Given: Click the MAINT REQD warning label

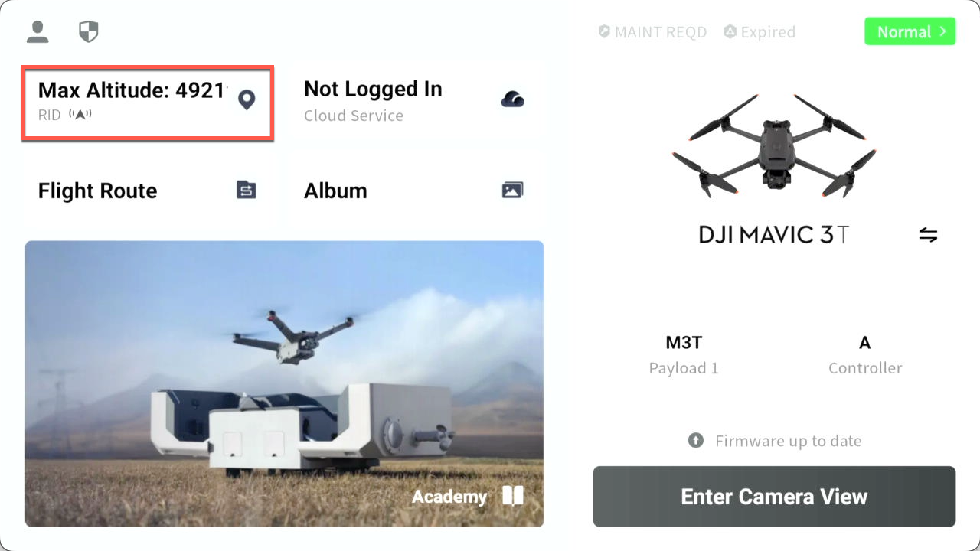Looking at the screenshot, I should coord(652,32).
